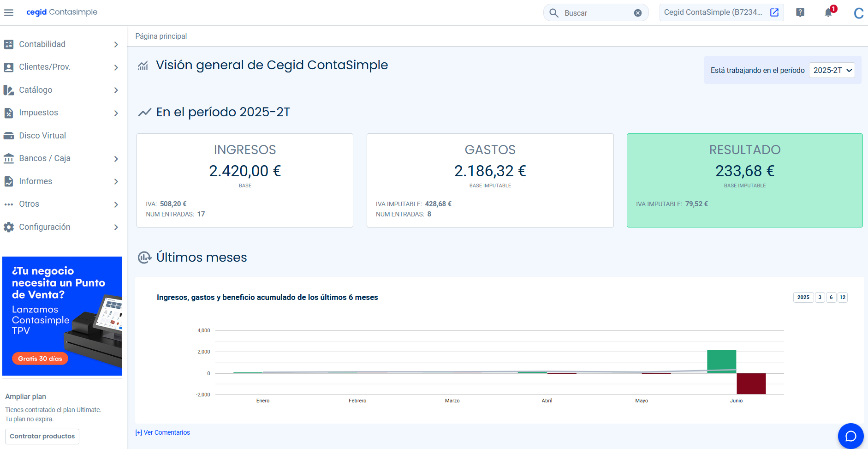Expand the Otros submenu chevron
Viewport: 868px width, 449px height.
click(116, 204)
